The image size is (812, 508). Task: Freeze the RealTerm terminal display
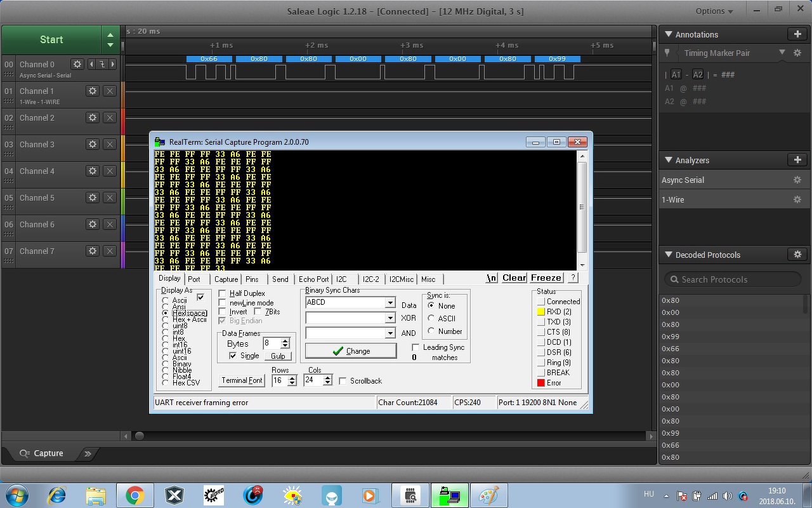(546, 277)
